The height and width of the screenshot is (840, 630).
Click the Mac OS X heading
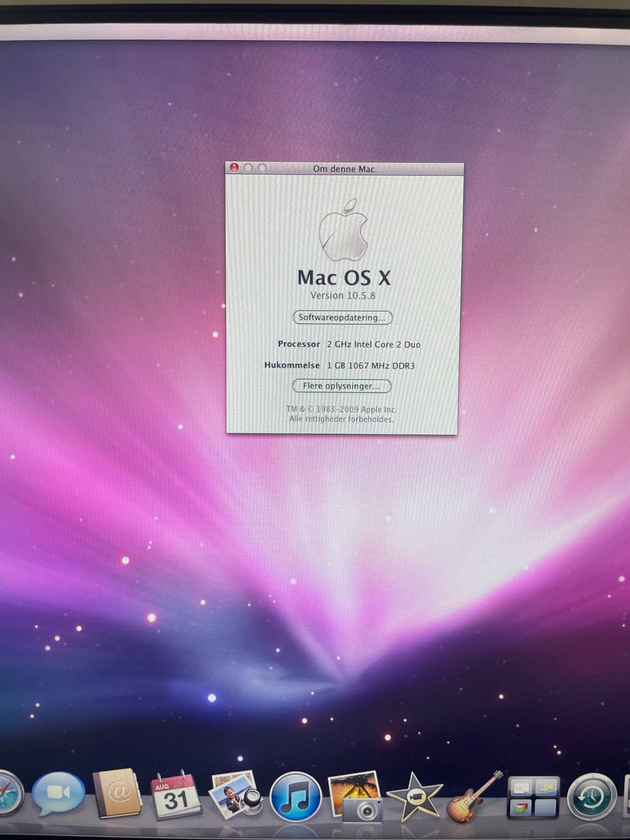[344, 278]
